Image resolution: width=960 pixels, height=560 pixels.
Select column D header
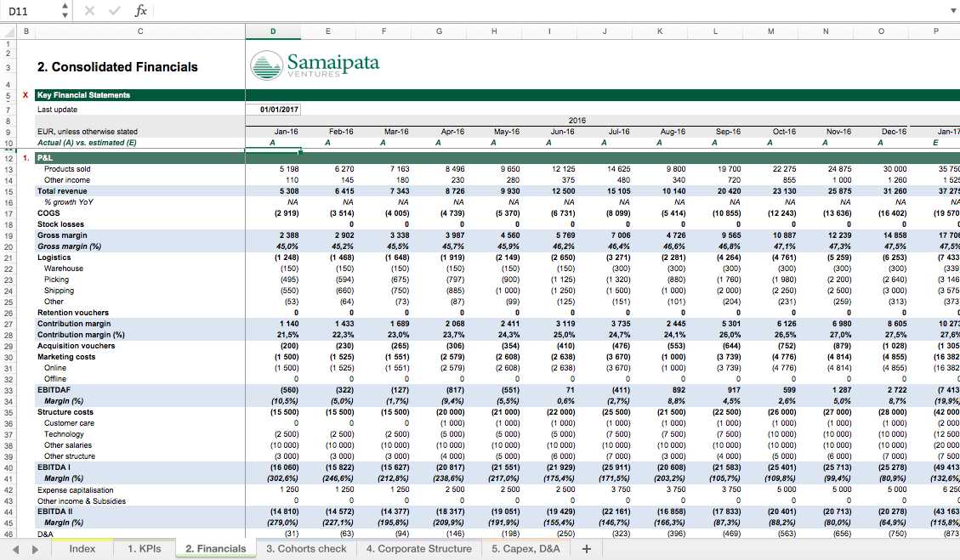tap(273, 31)
